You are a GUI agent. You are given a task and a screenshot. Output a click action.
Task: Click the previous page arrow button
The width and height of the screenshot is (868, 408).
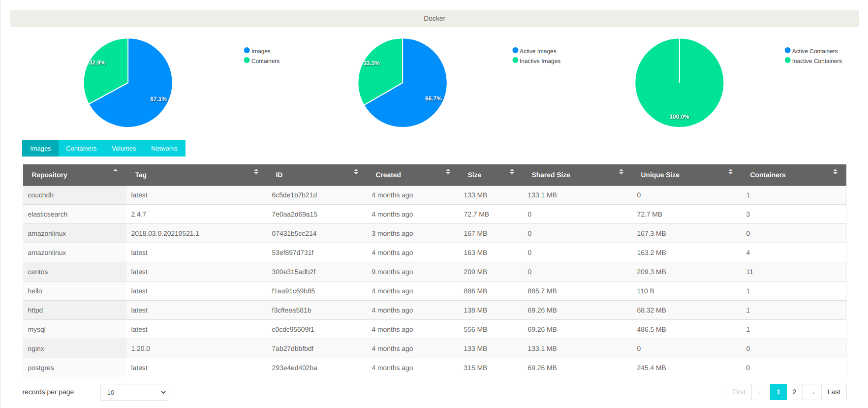pyautogui.click(x=761, y=392)
